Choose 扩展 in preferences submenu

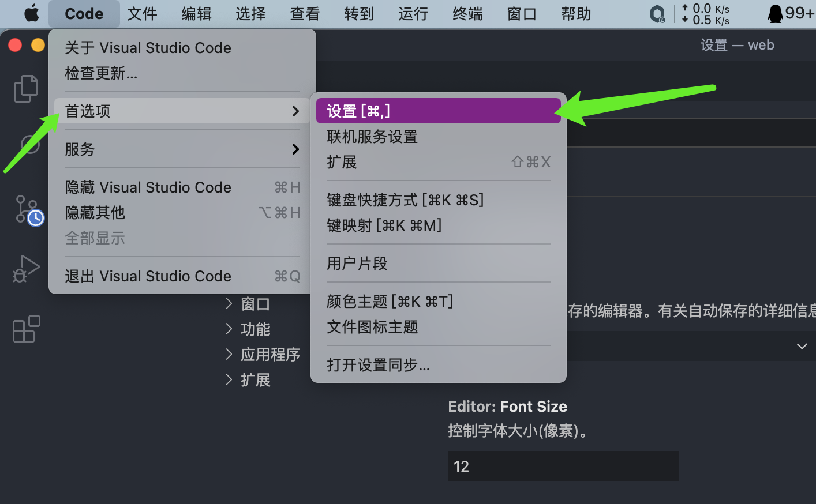click(x=439, y=162)
